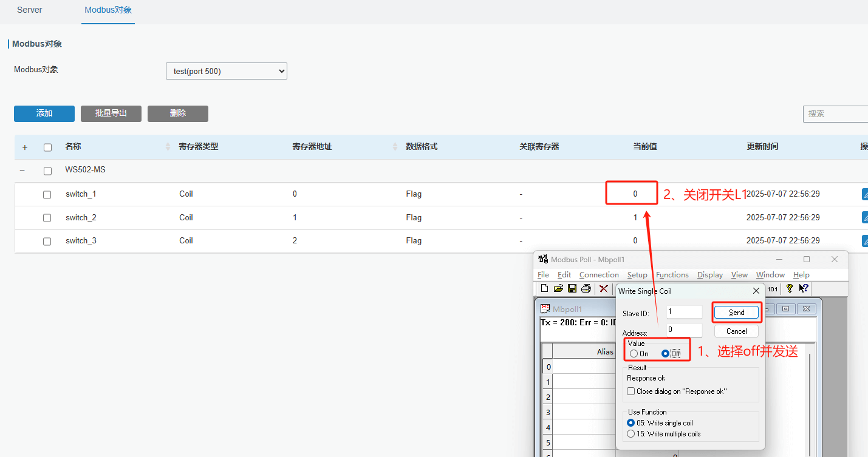Open the Modbus对象 test(port 500) dropdown
The image size is (868, 457).
point(226,71)
